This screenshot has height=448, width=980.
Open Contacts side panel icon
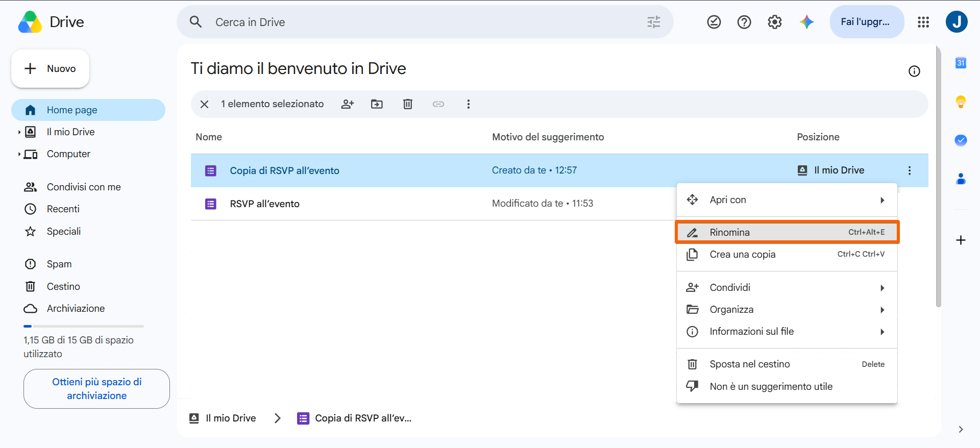(961, 179)
